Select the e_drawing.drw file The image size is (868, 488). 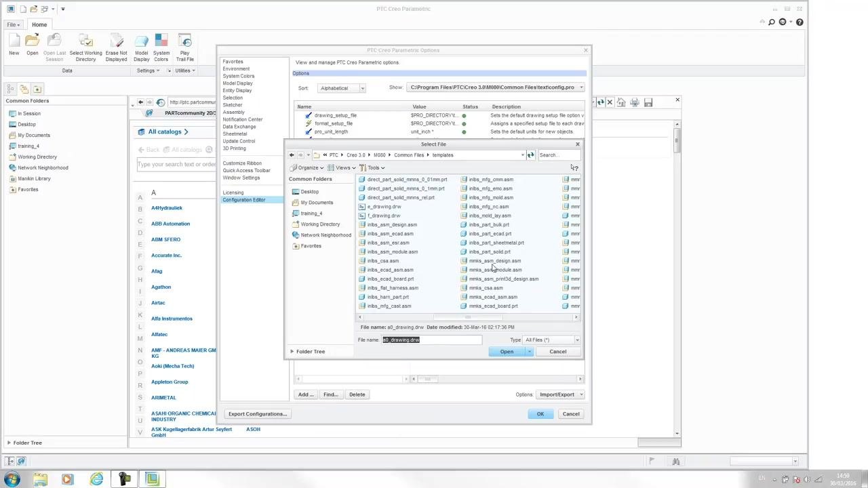pyautogui.click(x=384, y=207)
